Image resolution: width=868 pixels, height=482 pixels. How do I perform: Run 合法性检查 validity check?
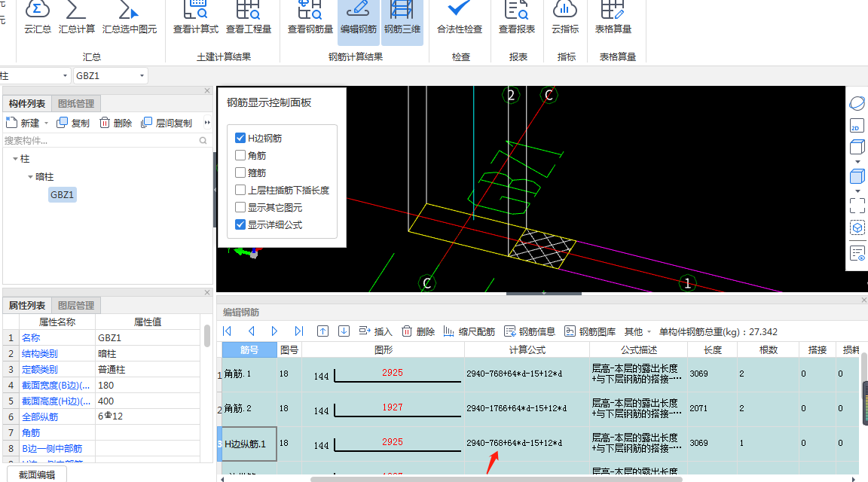click(x=460, y=18)
